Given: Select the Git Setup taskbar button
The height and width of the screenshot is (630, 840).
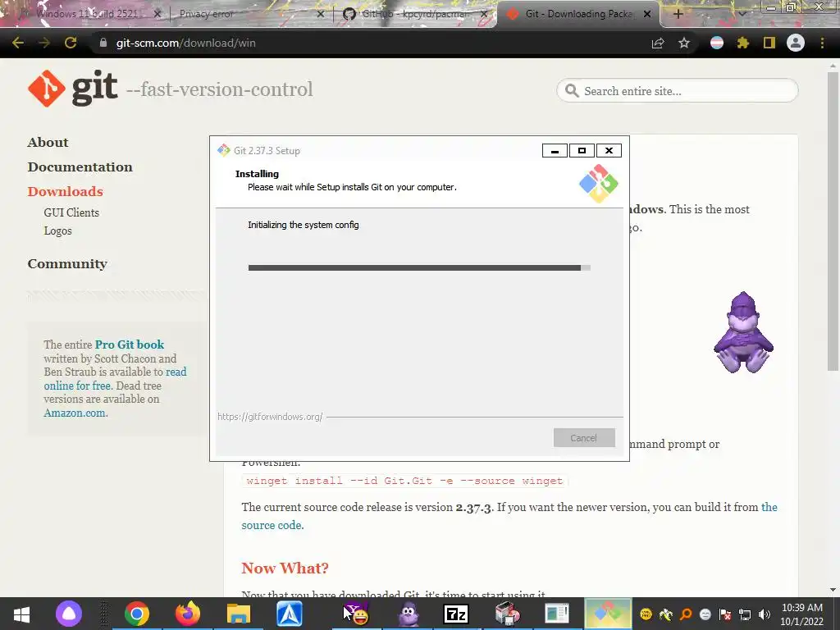Looking at the screenshot, I should [608, 614].
